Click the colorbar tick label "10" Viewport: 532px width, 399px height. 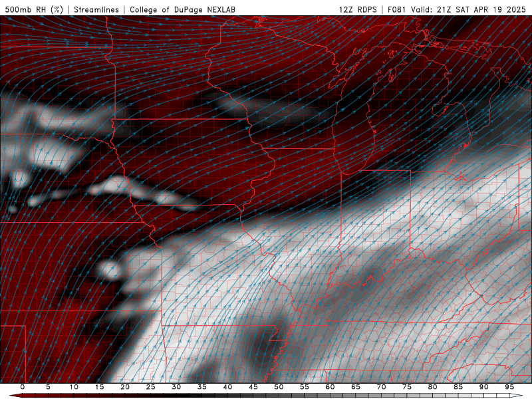(74, 387)
